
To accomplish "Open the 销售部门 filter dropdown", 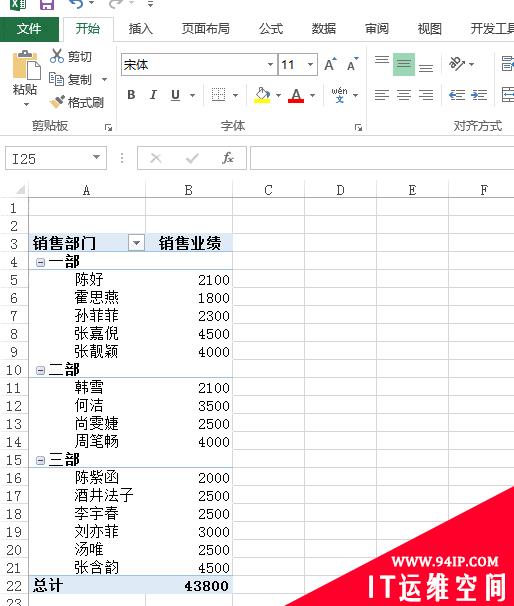I will click(x=136, y=243).
